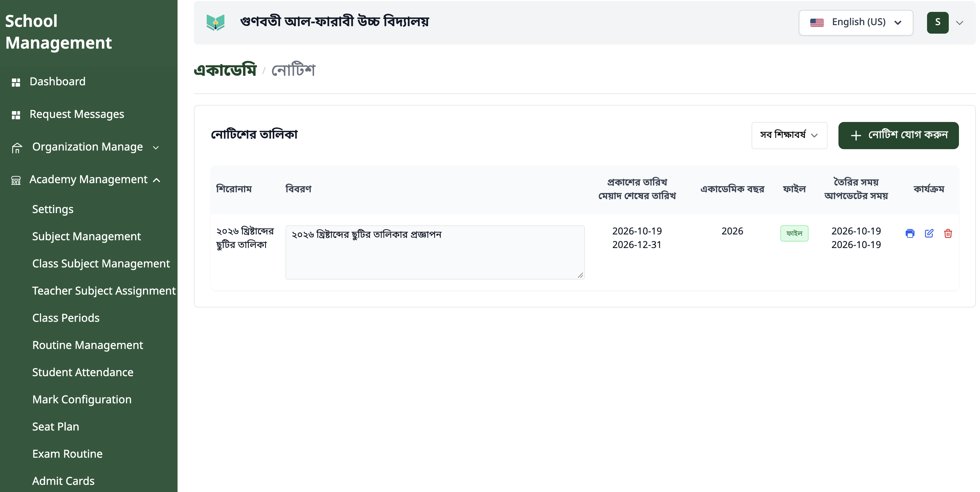Open the সব শিক্ষাবর্ষ academic year filter
Screen dimensions: 980x492
[x=789, y=135]
